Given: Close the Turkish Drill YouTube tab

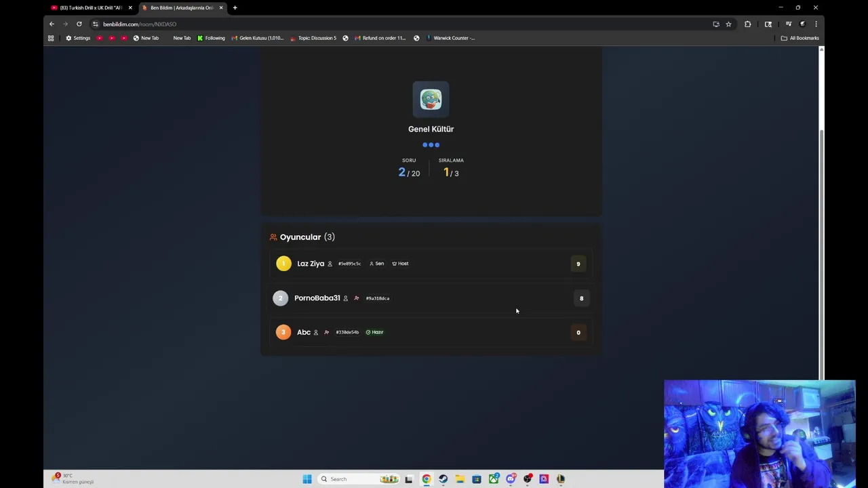Looking at the screenshot, I should point(130,7).
